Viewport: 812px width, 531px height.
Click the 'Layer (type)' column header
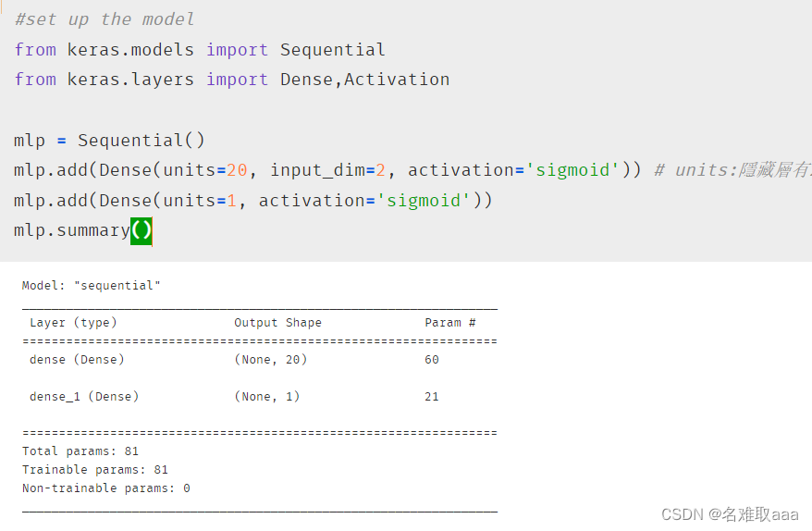click(x=73, y=323)
